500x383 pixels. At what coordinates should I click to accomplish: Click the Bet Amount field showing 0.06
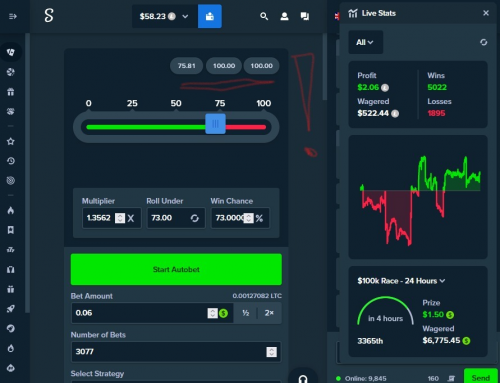click(x=152, y=313)
